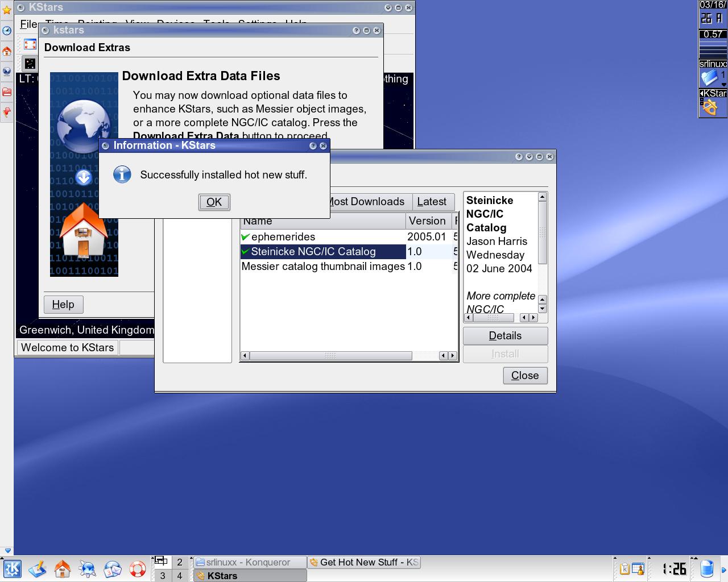The width and height of the screenshot is (728, 582).
Task: Open the home folder sidebar icon
Action: 7,51
